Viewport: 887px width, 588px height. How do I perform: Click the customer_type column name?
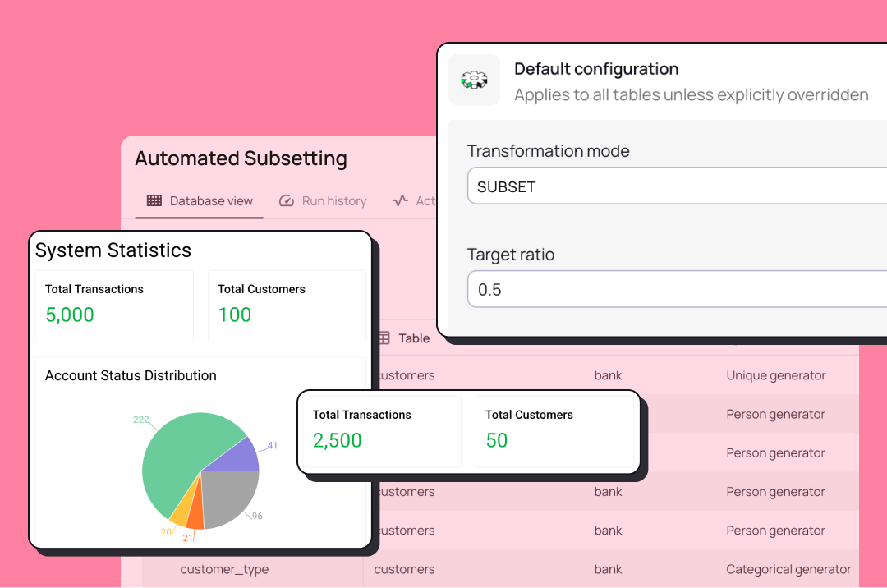[x=224, y=569]
